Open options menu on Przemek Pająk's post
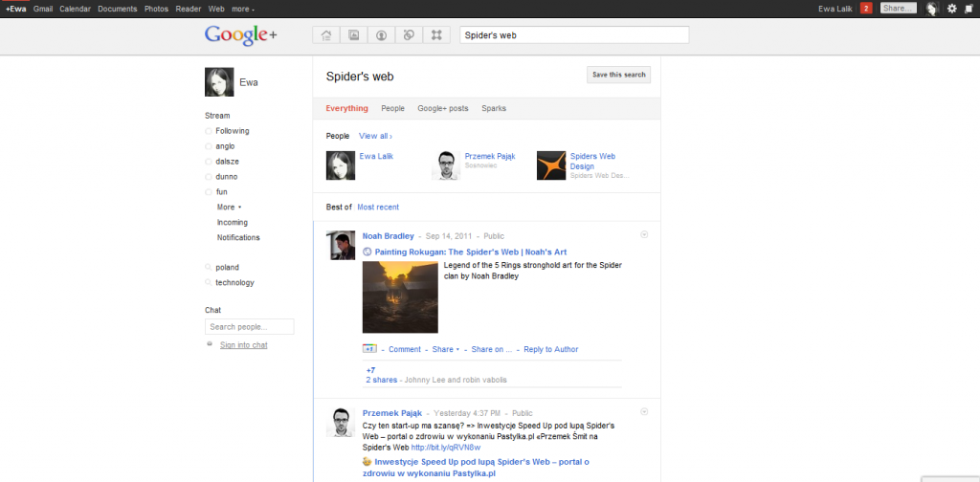 tap(644, 411)
